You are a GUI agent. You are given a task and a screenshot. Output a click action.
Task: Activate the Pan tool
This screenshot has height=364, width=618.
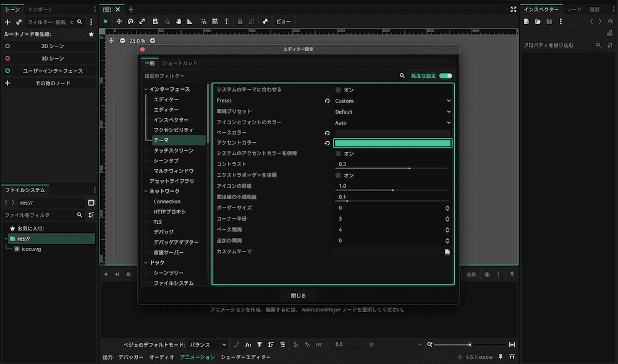pyautogui.click(x=179, y=21)
